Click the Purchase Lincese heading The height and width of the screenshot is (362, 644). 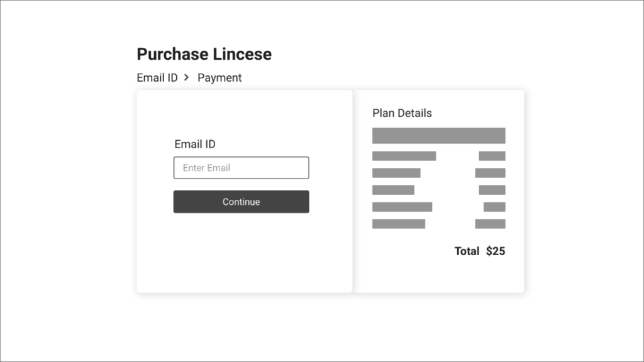click(204, 54)
